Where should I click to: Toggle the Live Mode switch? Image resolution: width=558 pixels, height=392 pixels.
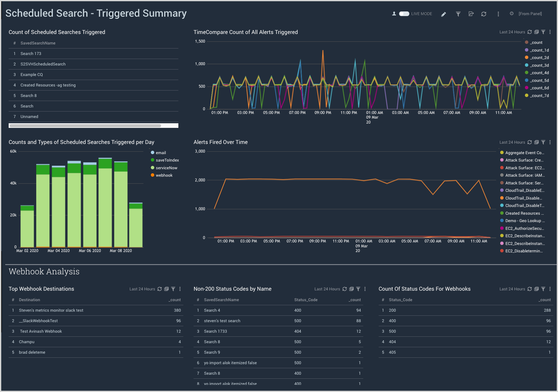click(404, 14)
